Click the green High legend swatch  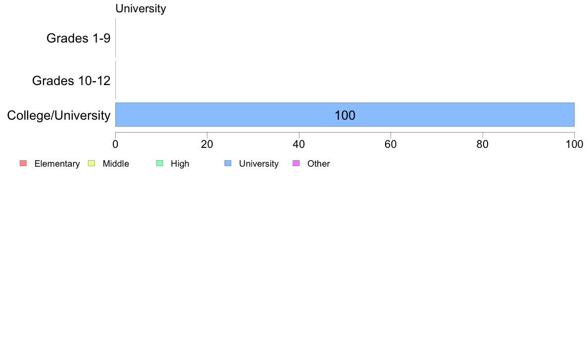(x=160, y=163)
